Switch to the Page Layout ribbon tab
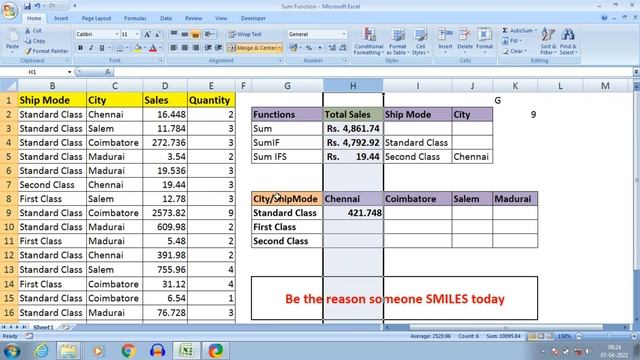The width and height of the screenshot is (640, 360). pos(96,18)
